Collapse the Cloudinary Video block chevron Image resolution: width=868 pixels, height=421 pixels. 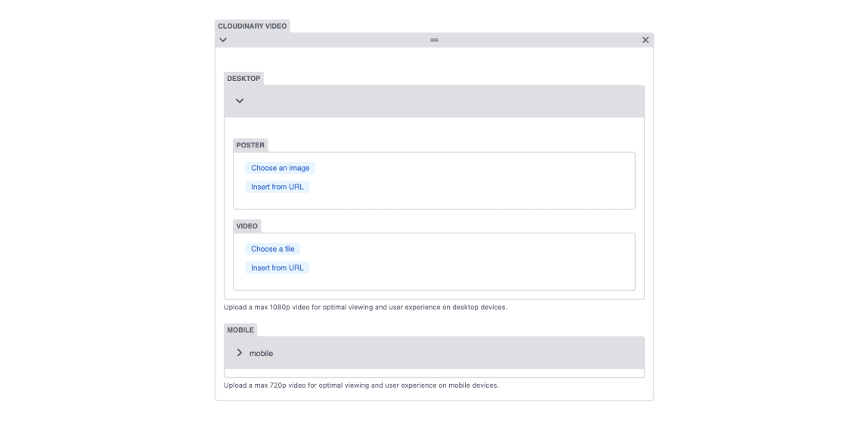223,40
